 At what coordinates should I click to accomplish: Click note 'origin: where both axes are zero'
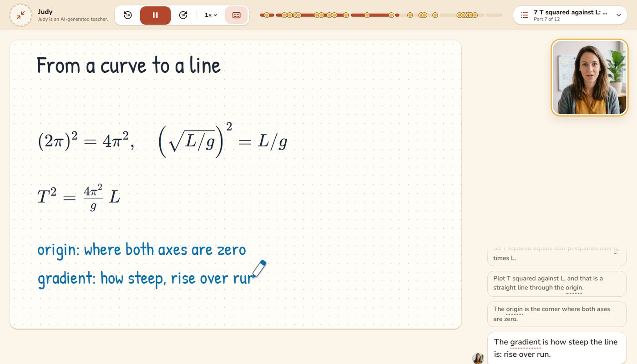142,250
